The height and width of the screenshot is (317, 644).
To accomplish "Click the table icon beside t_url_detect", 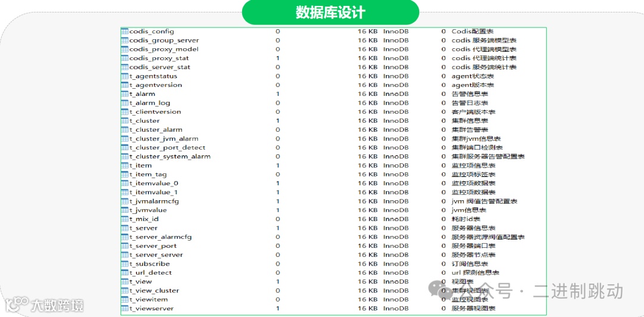I will [125, 273].
